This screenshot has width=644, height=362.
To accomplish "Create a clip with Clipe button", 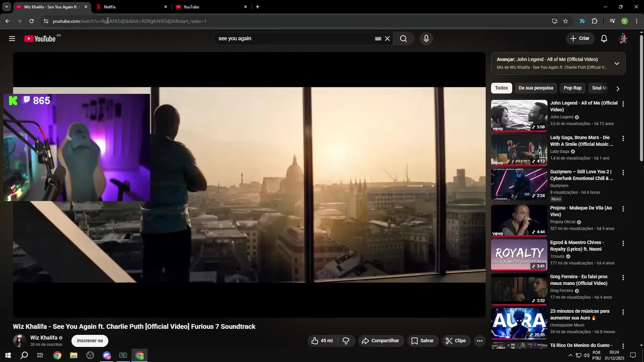I will [456, 341].
